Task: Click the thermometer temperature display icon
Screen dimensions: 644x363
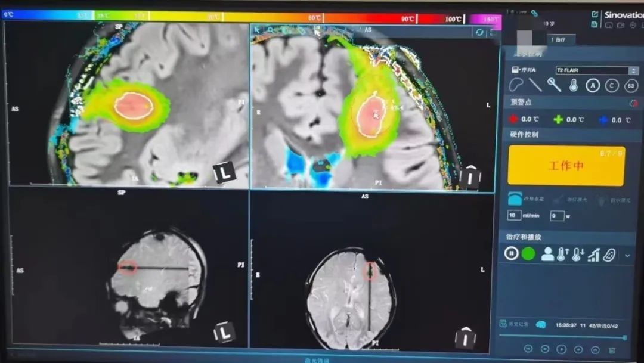Action: pos(574,85)
